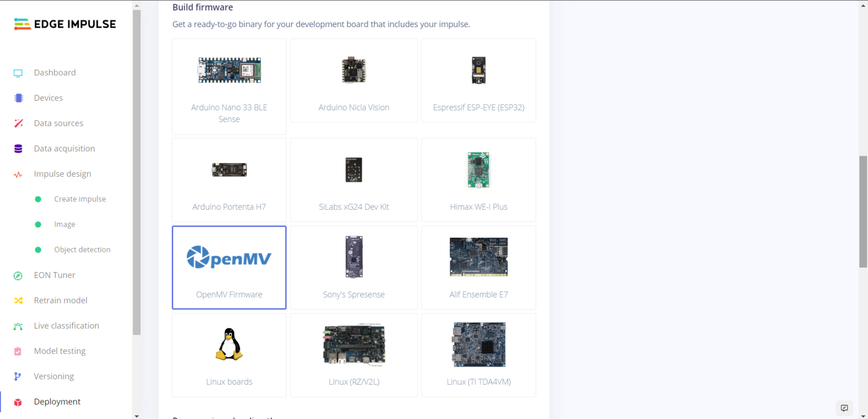Image resolution: width=868 pixels, height=419 pixels.
Task: Click the Retrain model shuffle icon
Action: (18, 300)
